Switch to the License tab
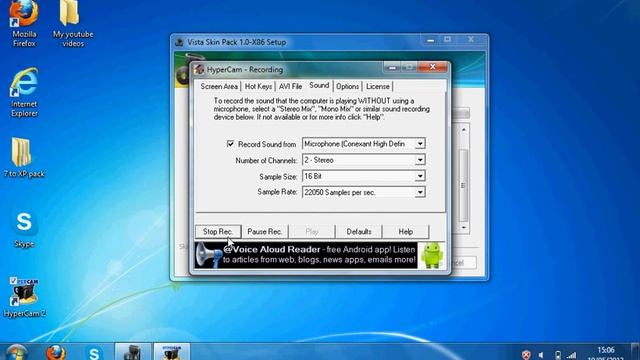The height and width of the screenshot is (360, 640). pos(378,87)
